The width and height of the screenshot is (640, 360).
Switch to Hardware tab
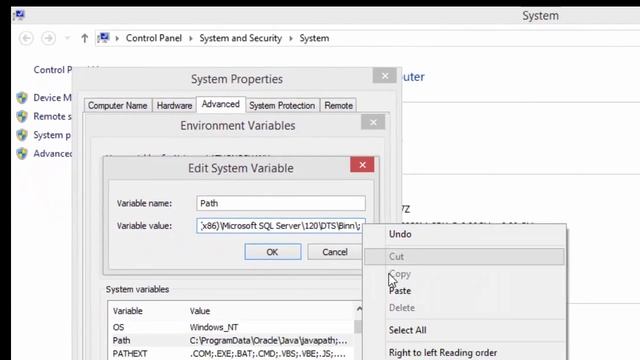(x=174, y=105)
